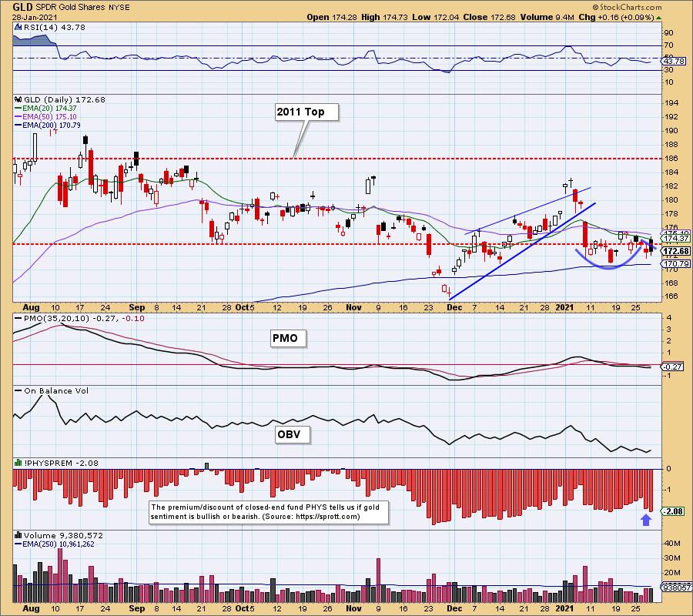
Task: Click the -0.27 PMO value tag
Action: coord(673,367)
